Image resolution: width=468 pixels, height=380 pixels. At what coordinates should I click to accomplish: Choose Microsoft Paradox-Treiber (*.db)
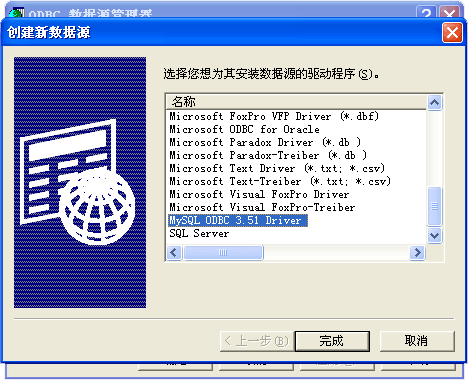[x=268, y=155]
